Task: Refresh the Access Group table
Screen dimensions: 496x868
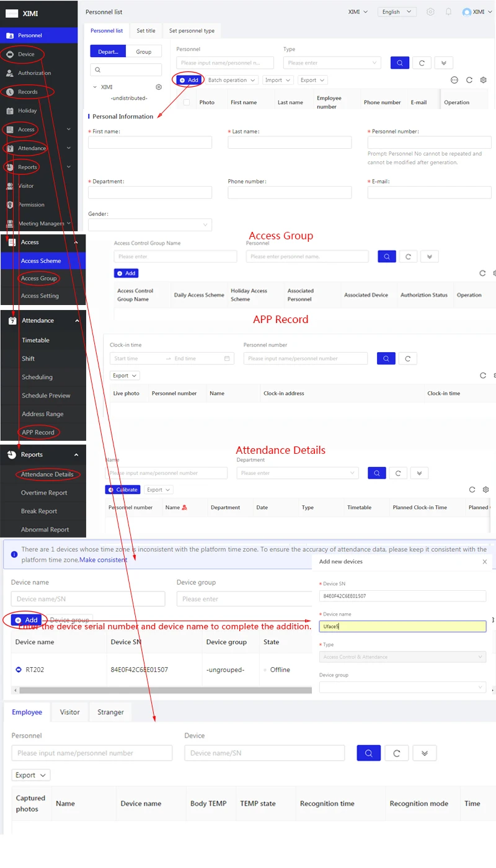Action: (x=483, y=273)
